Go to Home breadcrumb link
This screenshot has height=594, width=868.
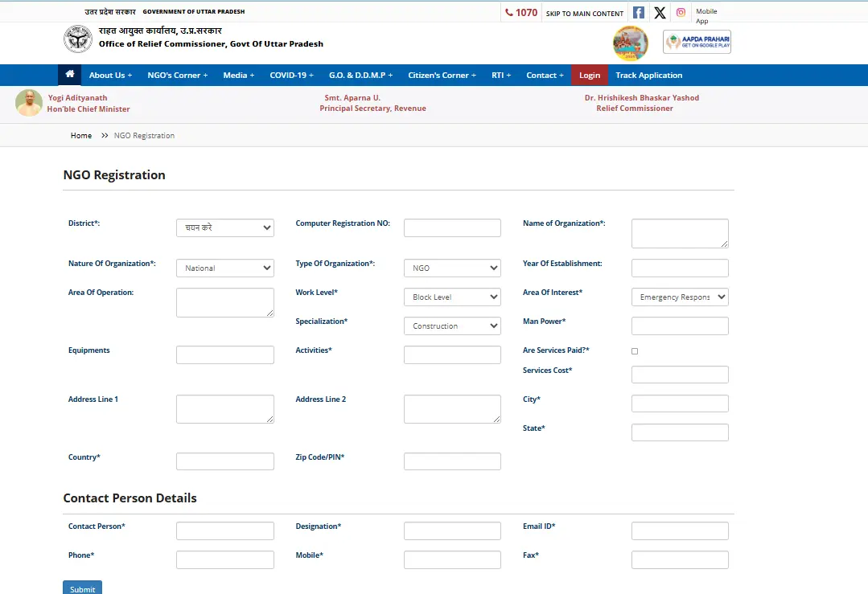[81, 136]
